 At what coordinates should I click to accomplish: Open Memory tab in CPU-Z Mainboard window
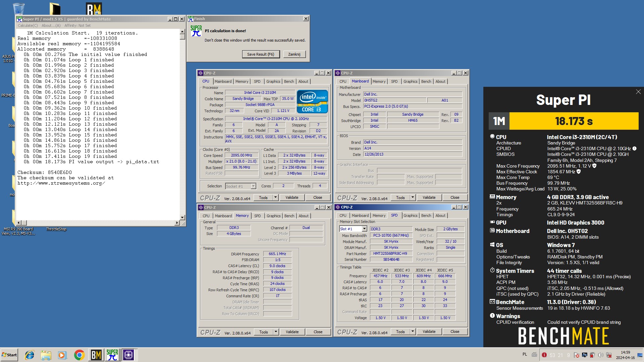(x=379, y=81)
